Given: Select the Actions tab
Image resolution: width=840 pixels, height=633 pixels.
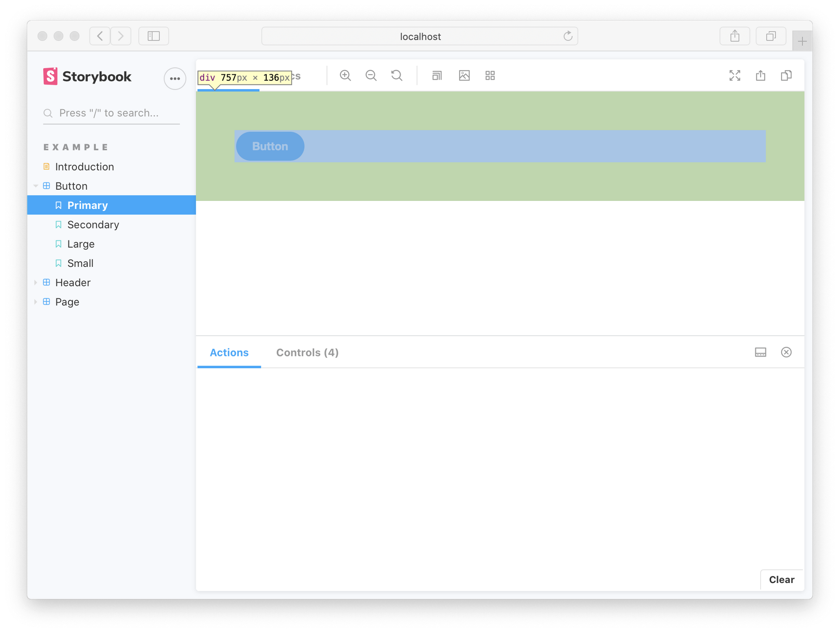Looking at the screenshot, I should pyautogui.click(x=229, y=353).
